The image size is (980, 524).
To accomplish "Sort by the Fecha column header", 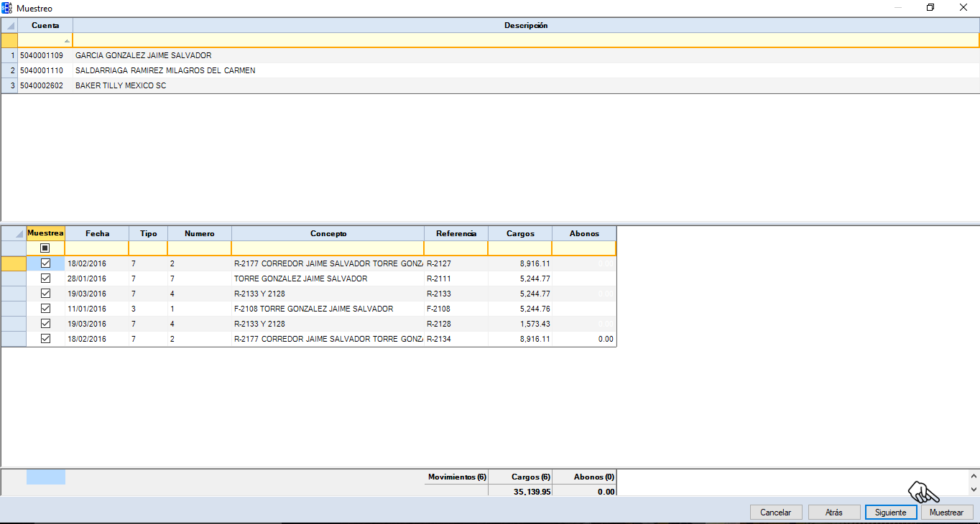I will (x=97, y=234).
